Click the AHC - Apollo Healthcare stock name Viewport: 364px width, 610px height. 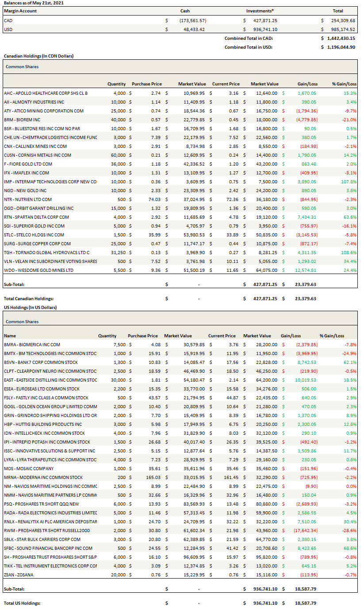[x=46, y=93]
